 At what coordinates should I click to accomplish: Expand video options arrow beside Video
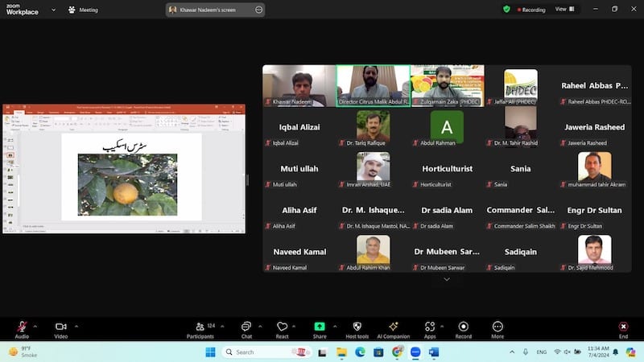76,326
